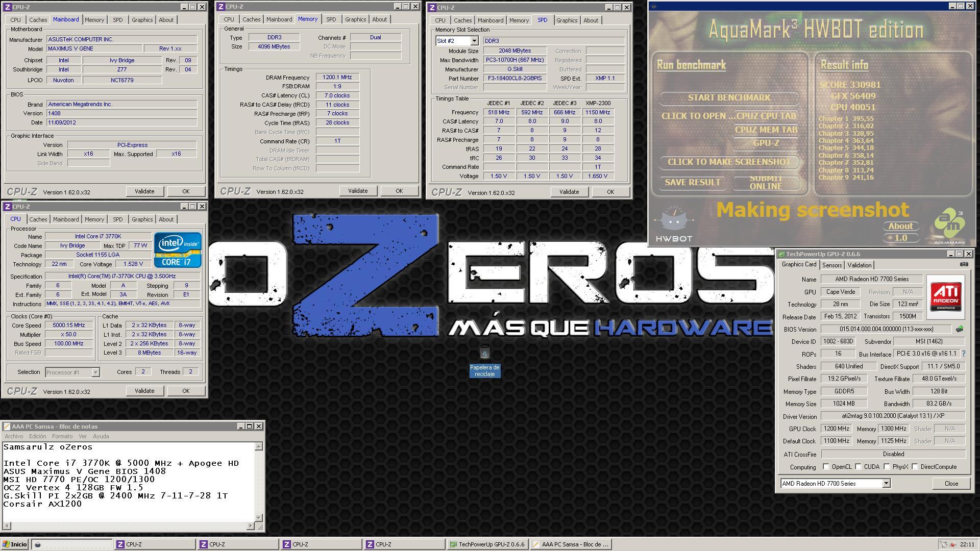Image resolution: width=980 pixels, height=551 pixels.
Task: Click CPUZ MEM TAB button
Action: [x=766, y=130]
